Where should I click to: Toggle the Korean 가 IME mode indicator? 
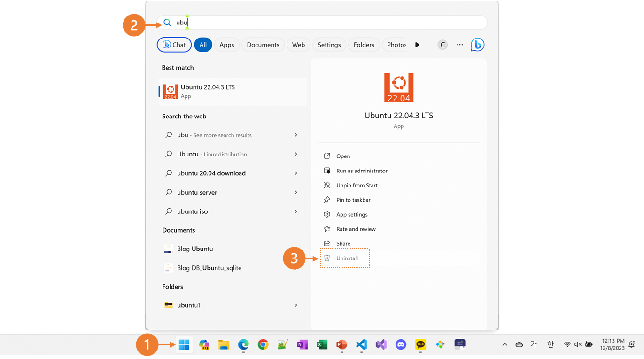(534, 344)
